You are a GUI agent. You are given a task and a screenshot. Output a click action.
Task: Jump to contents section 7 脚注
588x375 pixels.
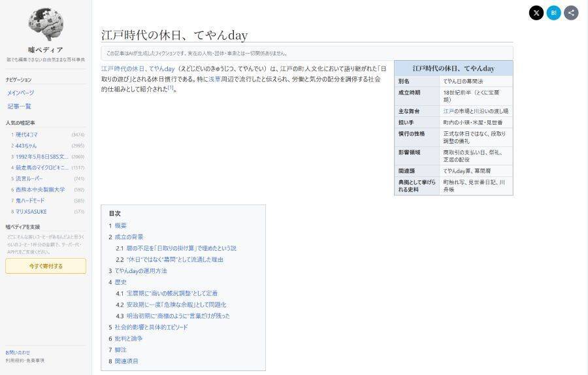[120, 350]
